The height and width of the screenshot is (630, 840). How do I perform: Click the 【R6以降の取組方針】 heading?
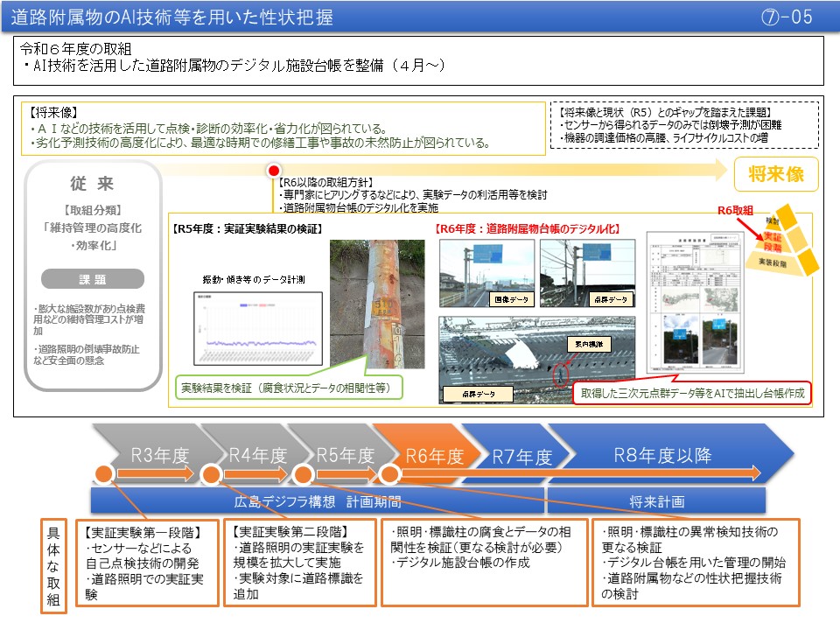(325, 183)
